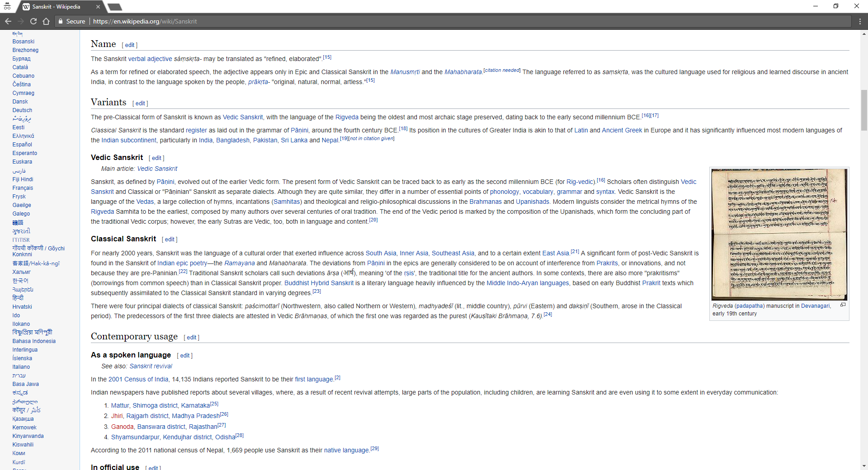Open the Rigveda manuscript image
The width and height of the screenshot is (868, 470).
779,235
